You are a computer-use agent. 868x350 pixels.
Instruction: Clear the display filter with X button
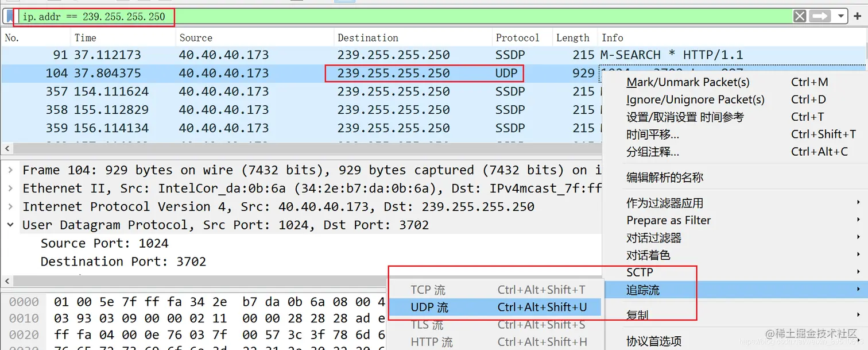800,16
